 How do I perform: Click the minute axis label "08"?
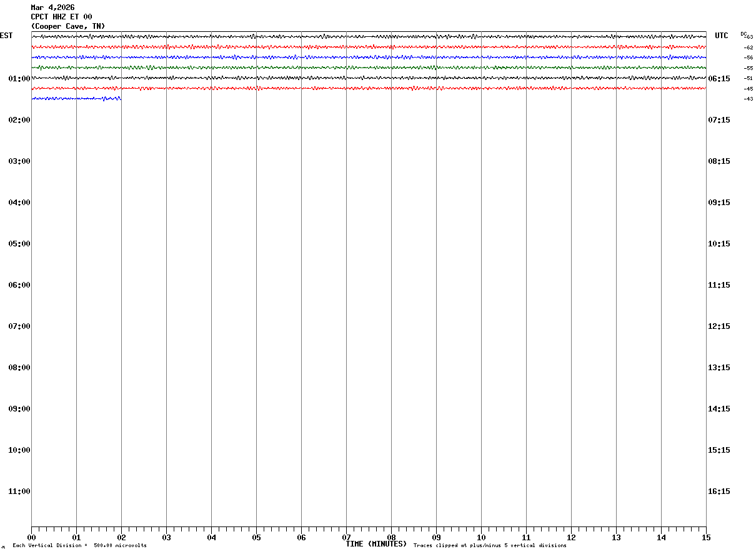click(391, 538)
